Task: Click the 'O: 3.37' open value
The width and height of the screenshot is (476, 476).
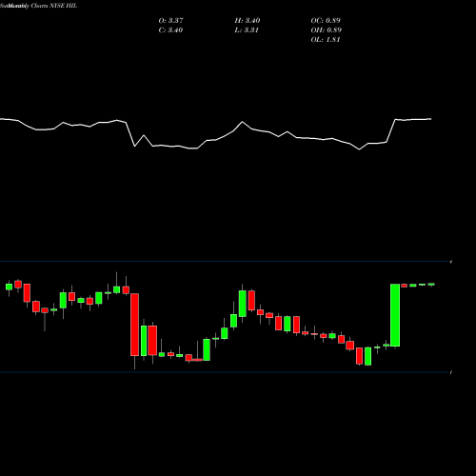Action: tap(170, 21)
